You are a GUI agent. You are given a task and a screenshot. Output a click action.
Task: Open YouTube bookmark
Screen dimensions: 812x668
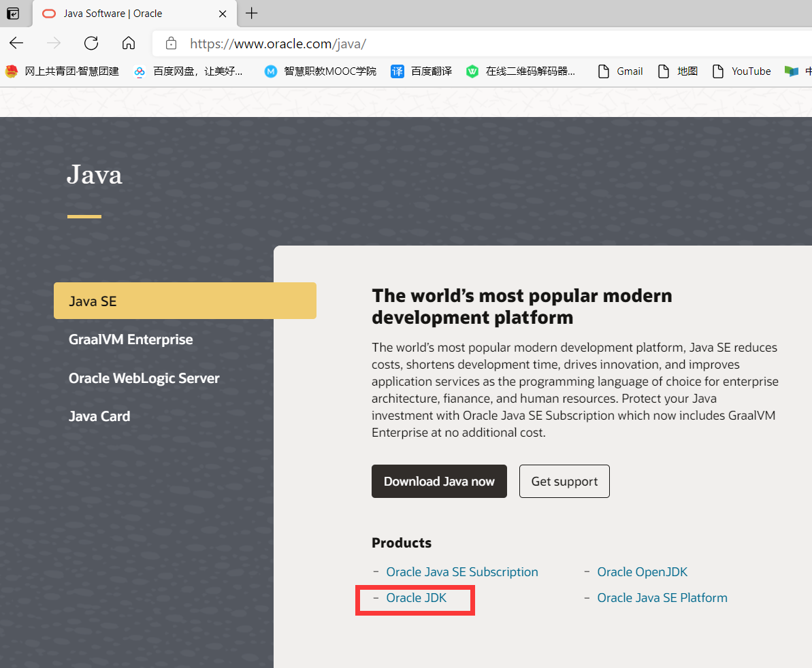click(x=742, y=71)
